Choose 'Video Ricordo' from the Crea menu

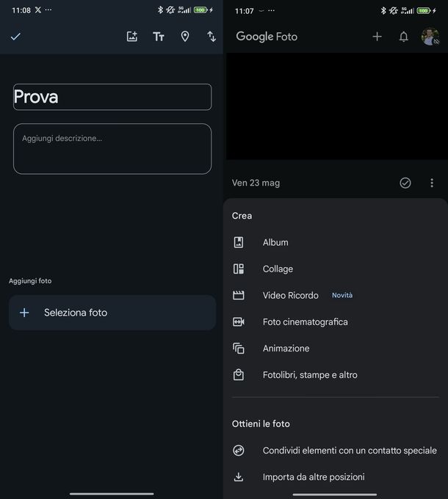pos(336,295)
